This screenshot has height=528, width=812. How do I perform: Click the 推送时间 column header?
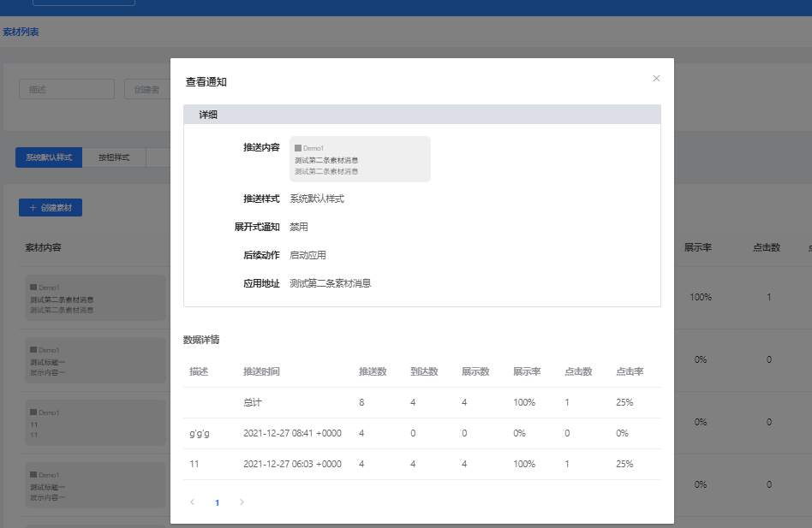[x=261, y=371]
